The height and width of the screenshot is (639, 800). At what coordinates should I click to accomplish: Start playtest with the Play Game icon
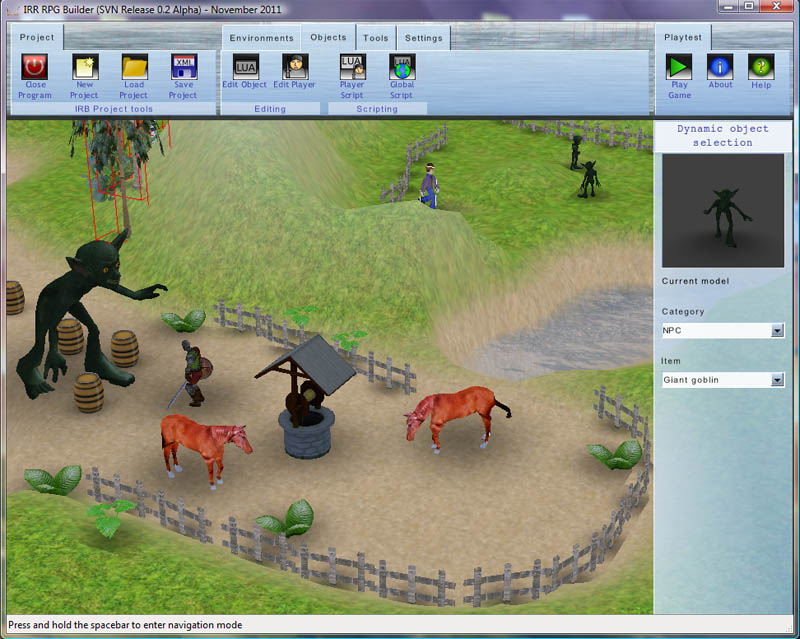coord(679,67)
